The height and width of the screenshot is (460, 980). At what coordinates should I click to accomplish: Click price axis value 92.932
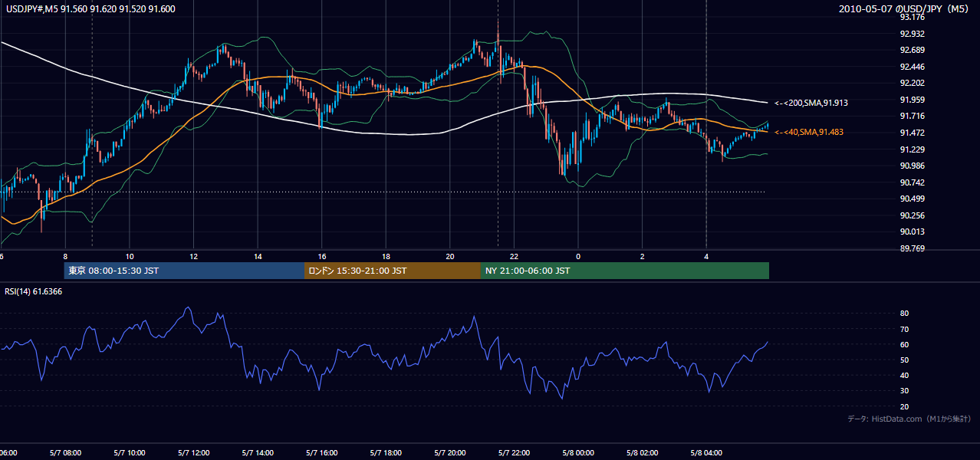[x=912, y=34]
